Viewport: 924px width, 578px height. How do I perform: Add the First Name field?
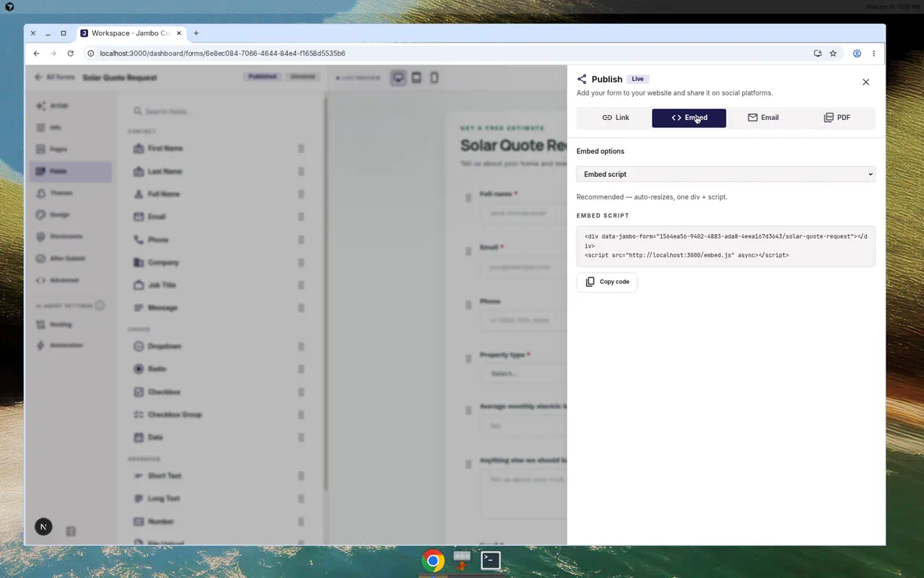pyautogui.click(x=220, y=149)
